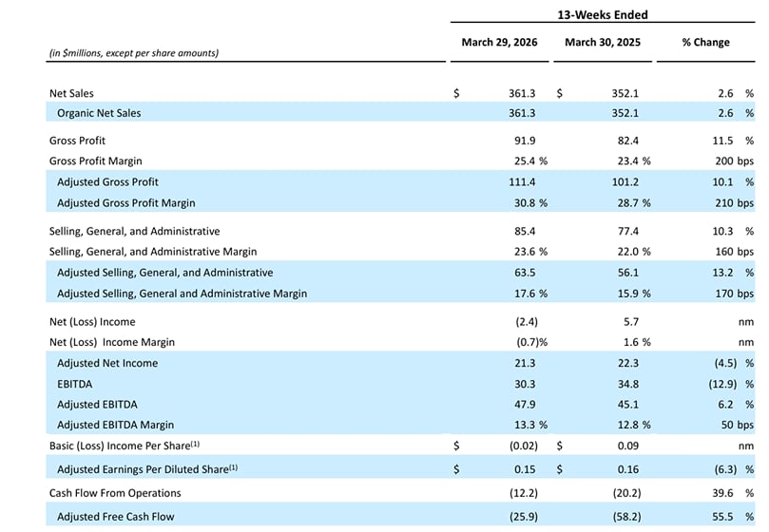Screen dimensions: 769x532
Task: Select the Gross Profit value 91.9
Action: tap(525, 141)
